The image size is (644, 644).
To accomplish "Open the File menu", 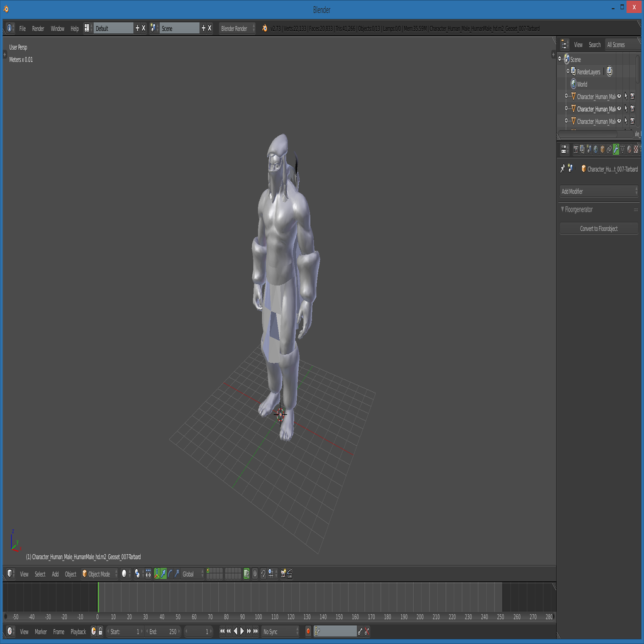I will click(x=22, y=28).
